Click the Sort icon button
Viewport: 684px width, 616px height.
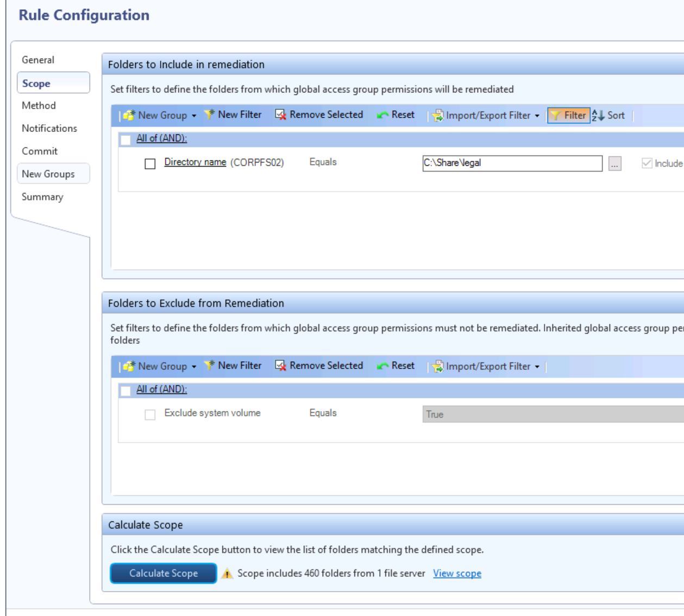pos(598,115)
